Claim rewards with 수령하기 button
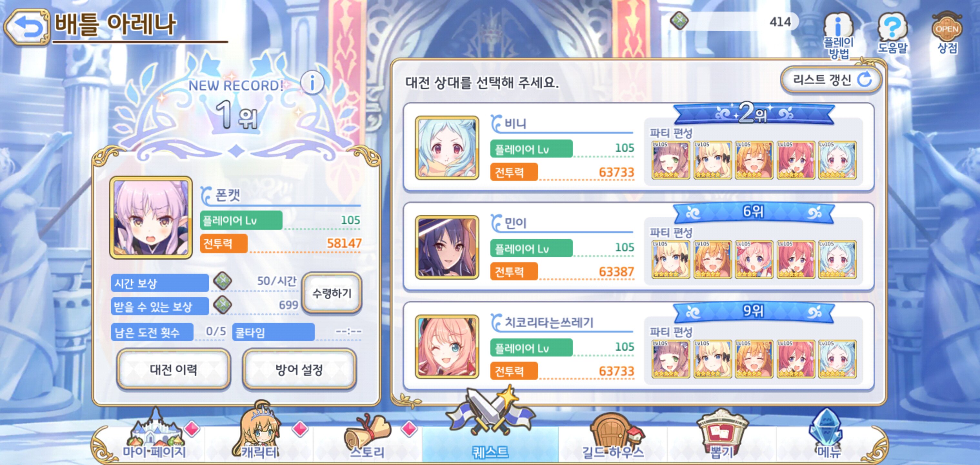Image resolution: width=980 pixels, height=465 pixels. click(332, 293)
